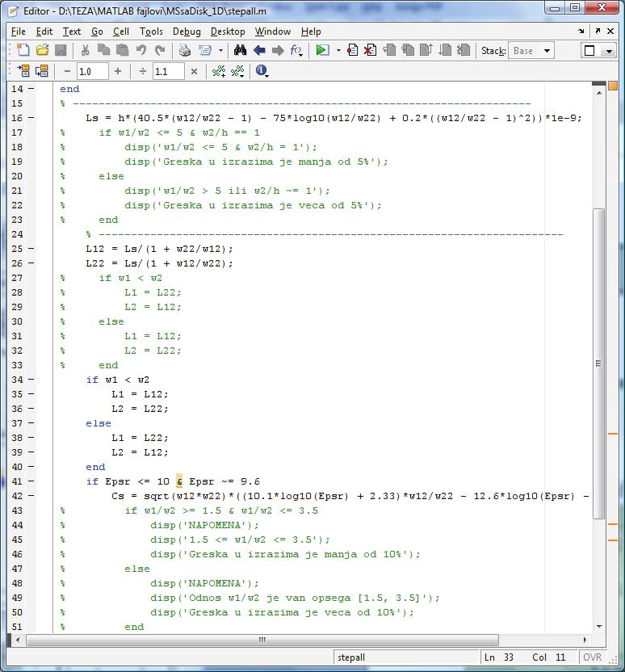
Task: Open the window layout dropdown arrow
Action: coord(609,51)
